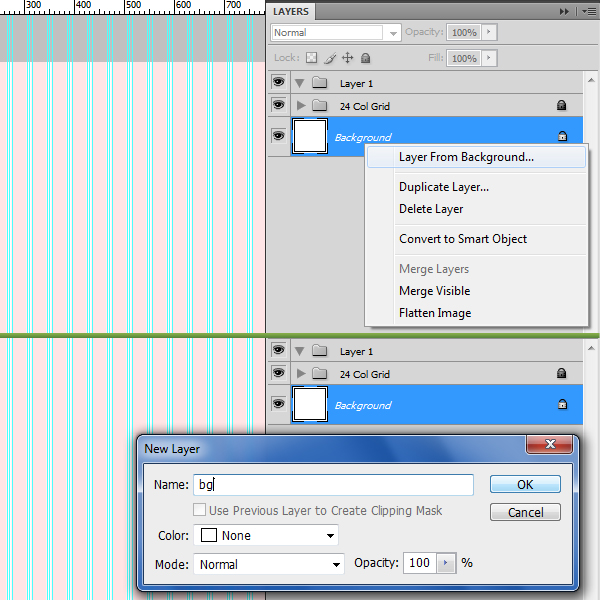Expand the upper 24 Col Grid group triangle
The width and height of the screenshot is (600, 600).
301,105
